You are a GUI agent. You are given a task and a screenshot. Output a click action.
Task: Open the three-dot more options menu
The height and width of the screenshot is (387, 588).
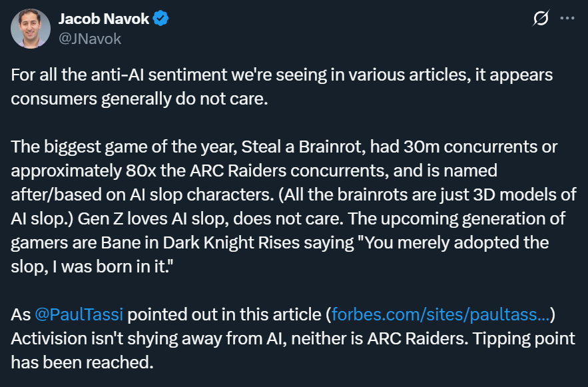tap(567, 18)
